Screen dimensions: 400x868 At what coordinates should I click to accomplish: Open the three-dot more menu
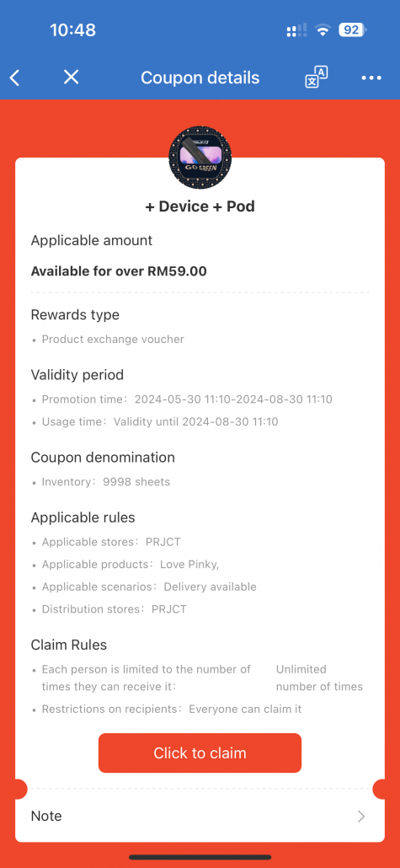pyautogui.click(x=371, y=78)
